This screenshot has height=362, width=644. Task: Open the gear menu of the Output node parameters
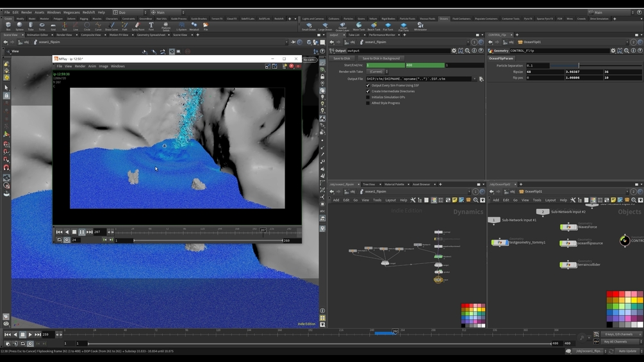coord(454,51)
